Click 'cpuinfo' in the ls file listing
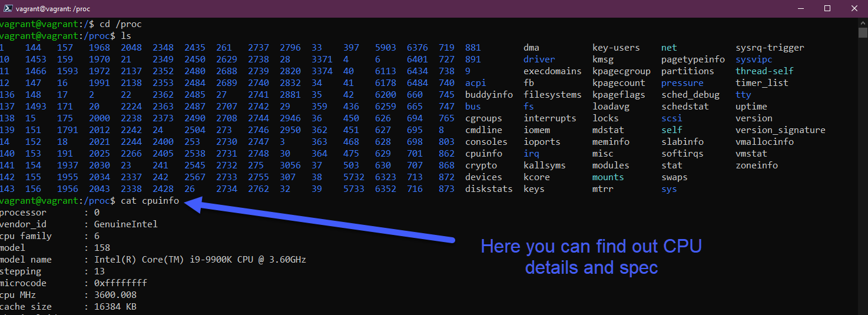Screen dimensions: 868x315 [483, 154]
